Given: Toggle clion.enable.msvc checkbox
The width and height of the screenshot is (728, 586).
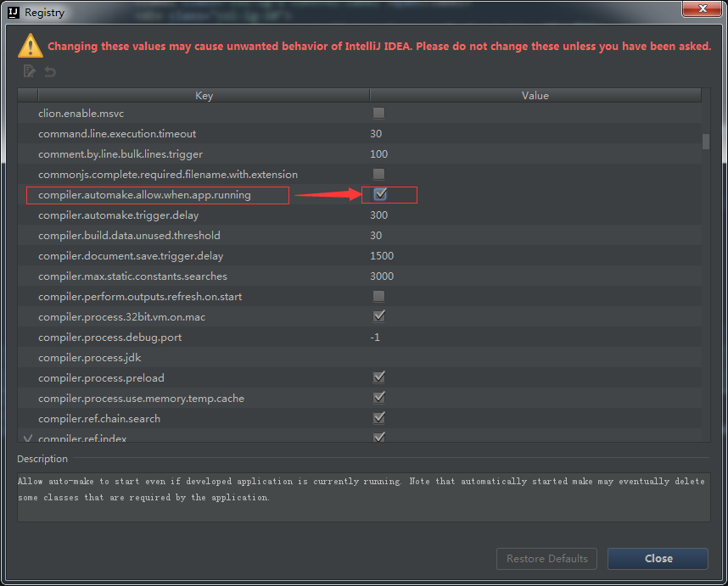Looking at the screenshot, I should tap(379, 113).
